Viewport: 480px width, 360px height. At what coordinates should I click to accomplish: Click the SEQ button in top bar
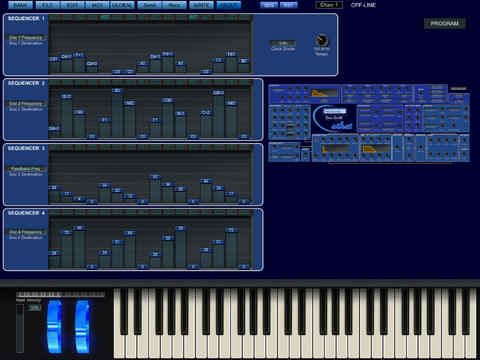(x=269, y=5)
